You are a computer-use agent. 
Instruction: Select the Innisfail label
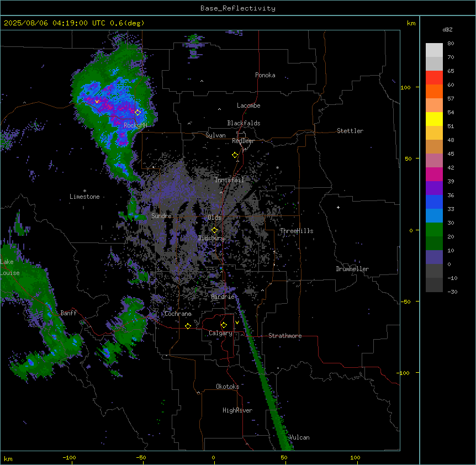229,180
